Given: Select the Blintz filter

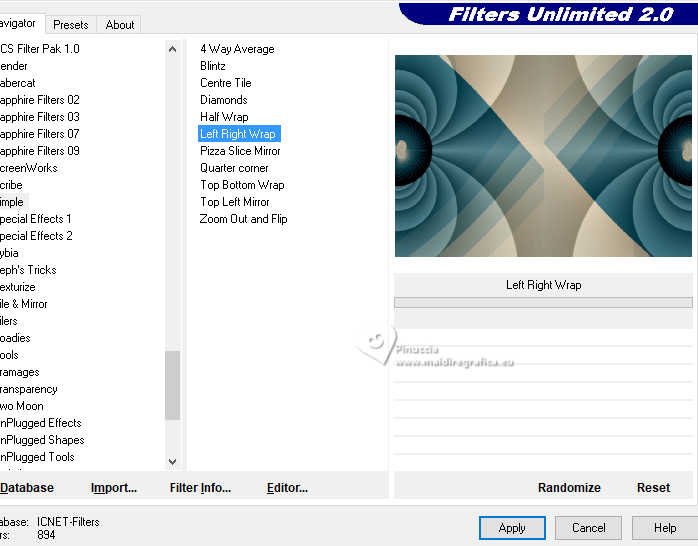Looking at the screenshot, I should point(213,66).
